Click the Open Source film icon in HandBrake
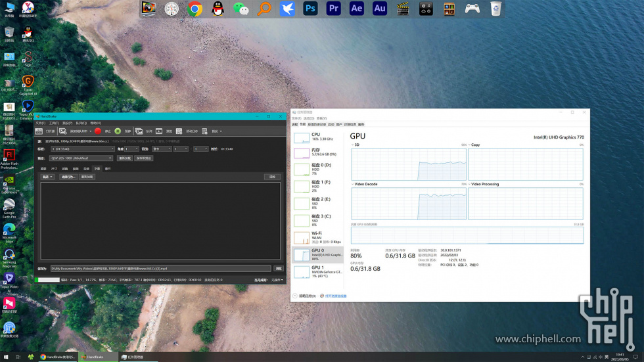 pos(39,131)
